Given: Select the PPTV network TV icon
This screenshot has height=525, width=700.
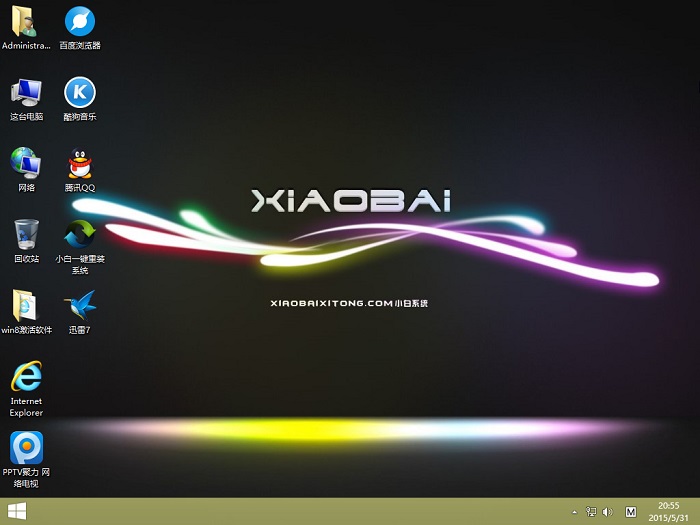Looking at the screenshot, I should [26, 447].
